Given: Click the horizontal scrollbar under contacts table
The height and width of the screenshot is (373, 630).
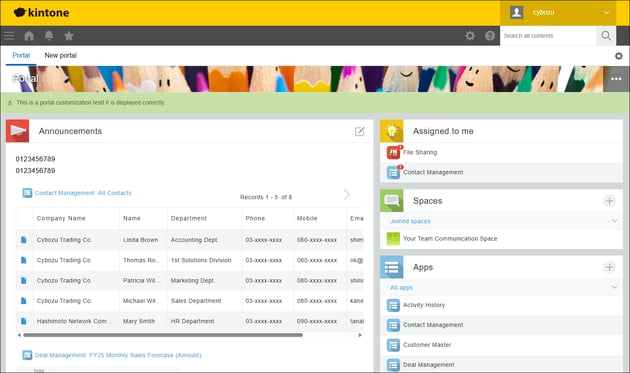Looking at the screenshot, I should pyautogui.click(x=163, y=335).
